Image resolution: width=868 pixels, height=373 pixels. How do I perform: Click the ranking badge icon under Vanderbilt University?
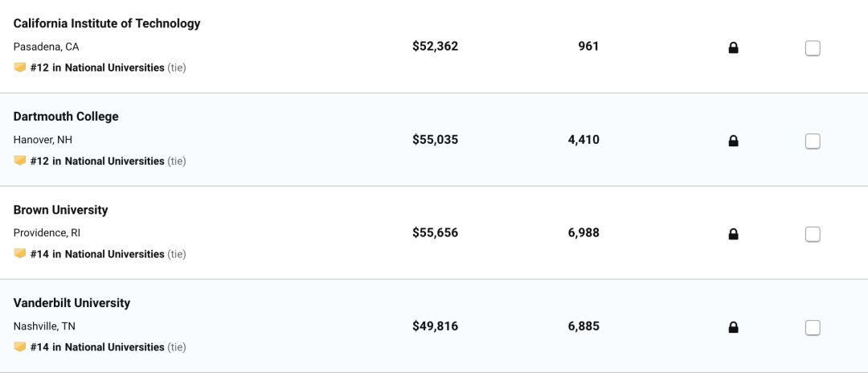coord(20,346)
